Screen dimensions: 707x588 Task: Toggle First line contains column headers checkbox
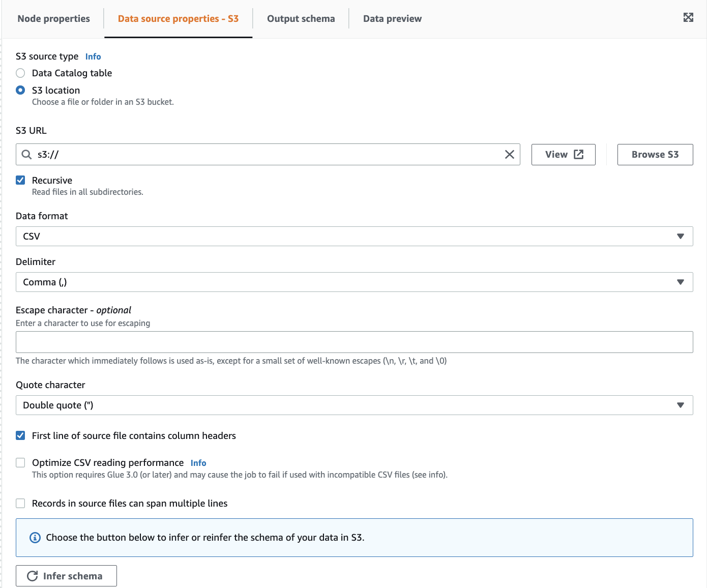(20, 436)
